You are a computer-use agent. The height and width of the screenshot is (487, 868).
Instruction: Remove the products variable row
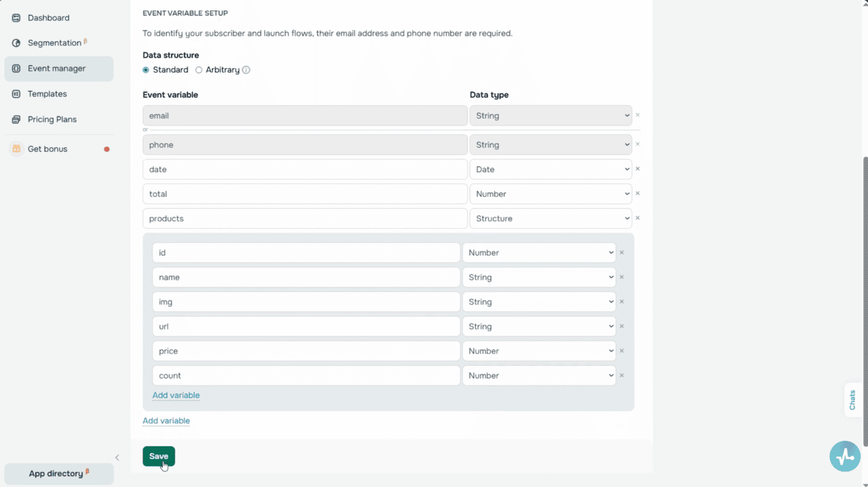pyautogui.click(x=637, y=218)
